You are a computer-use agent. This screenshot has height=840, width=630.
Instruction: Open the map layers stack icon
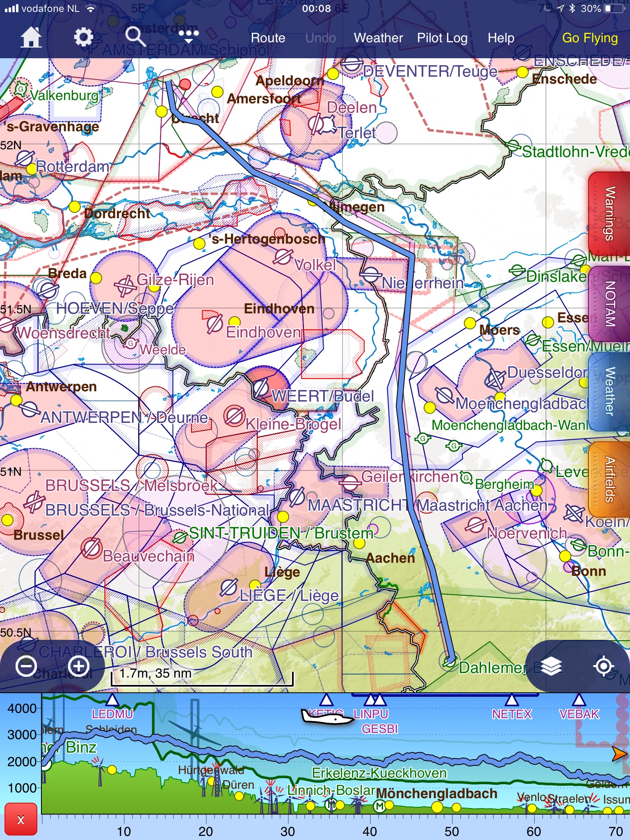(x=551, y=666)
